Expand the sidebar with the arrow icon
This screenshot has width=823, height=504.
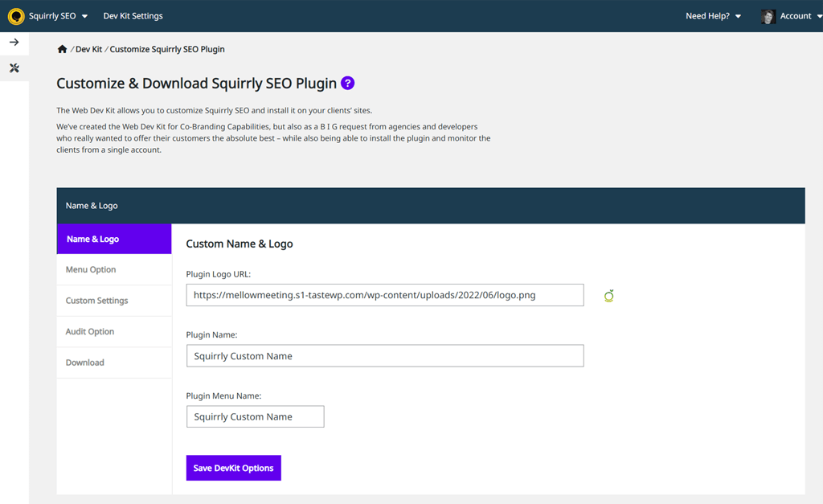point(14,42)
